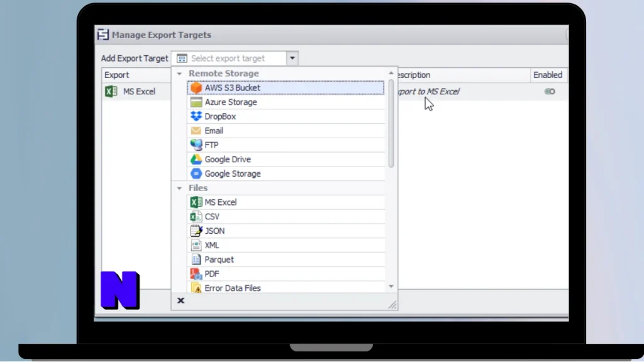
Task: Click the Select export target input field
Action: tap(230, 58)
